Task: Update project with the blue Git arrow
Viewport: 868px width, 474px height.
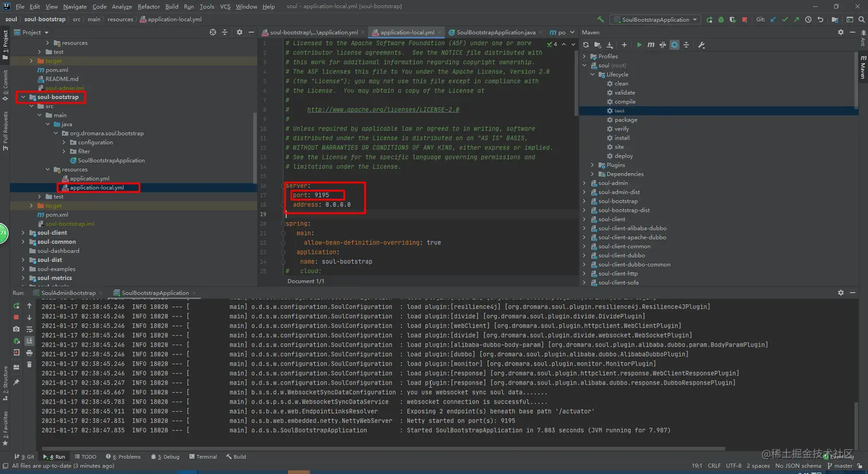Action: (x=773, y=20)
